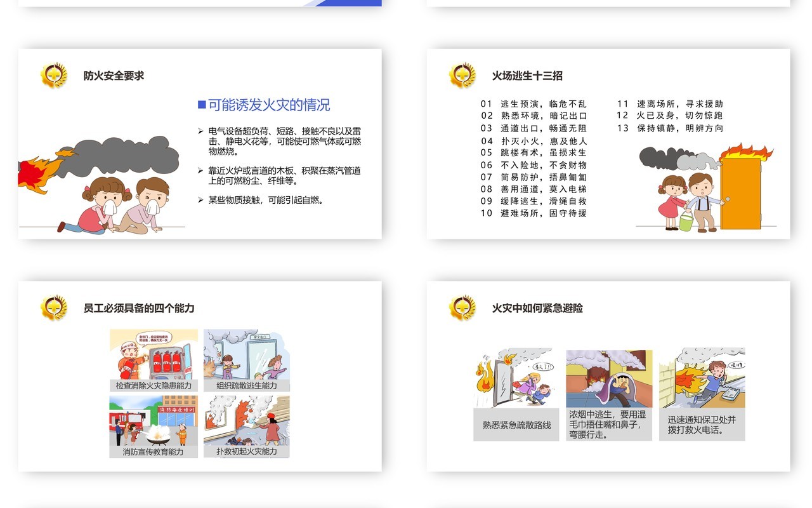The width and height of the screenshot is (812, 508).
Task: Click the caption 消防宣传教育能力
Action: point(154,452)
